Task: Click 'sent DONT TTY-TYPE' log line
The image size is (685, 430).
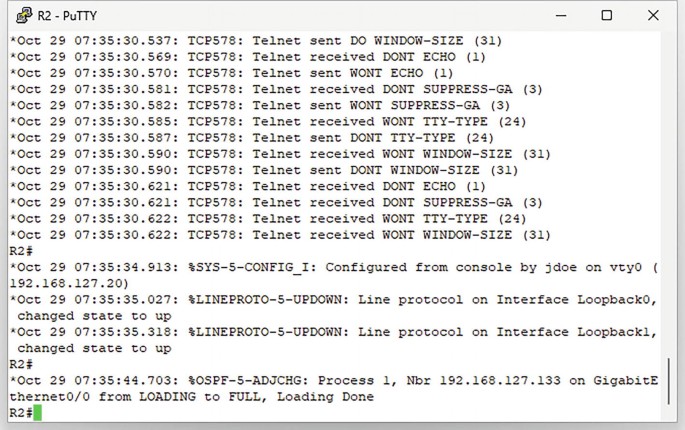Action: (x=252, y=138)
